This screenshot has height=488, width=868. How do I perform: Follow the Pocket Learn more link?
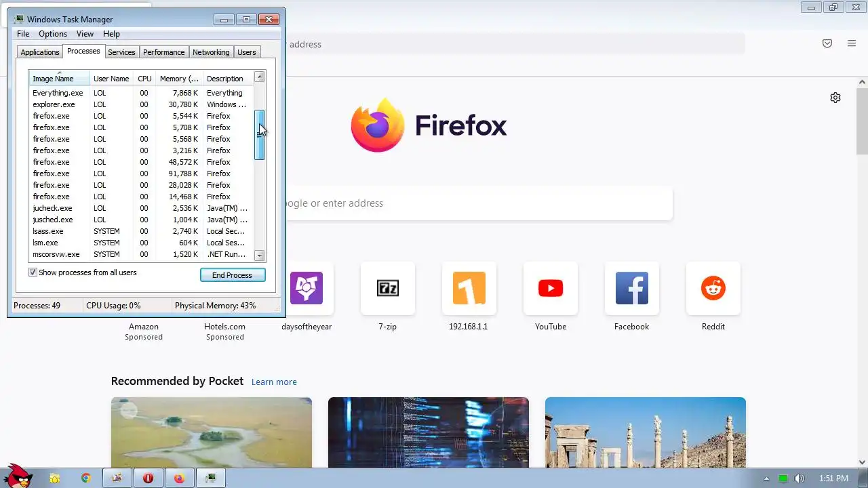(274, 382)
